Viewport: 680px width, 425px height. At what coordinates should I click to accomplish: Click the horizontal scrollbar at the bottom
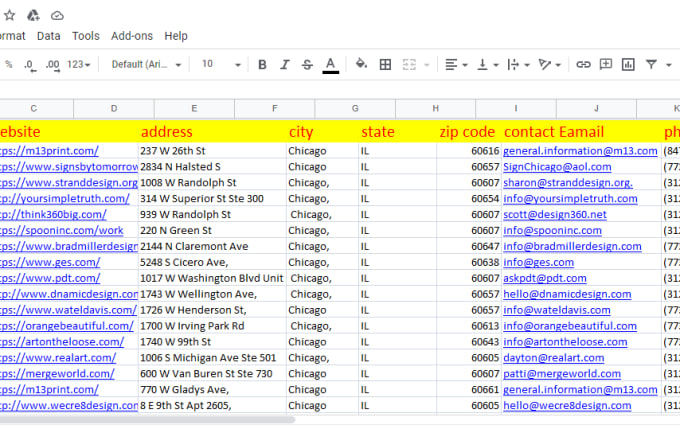click(x=147, y=419)
